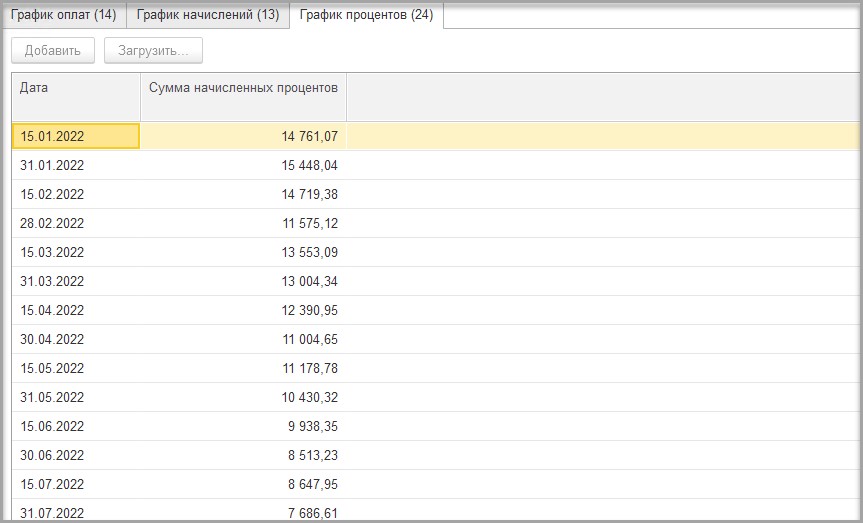The width and height of the screenshot is (863, 523).
Task: Click the Добавить button
Action: coord(53,51)
